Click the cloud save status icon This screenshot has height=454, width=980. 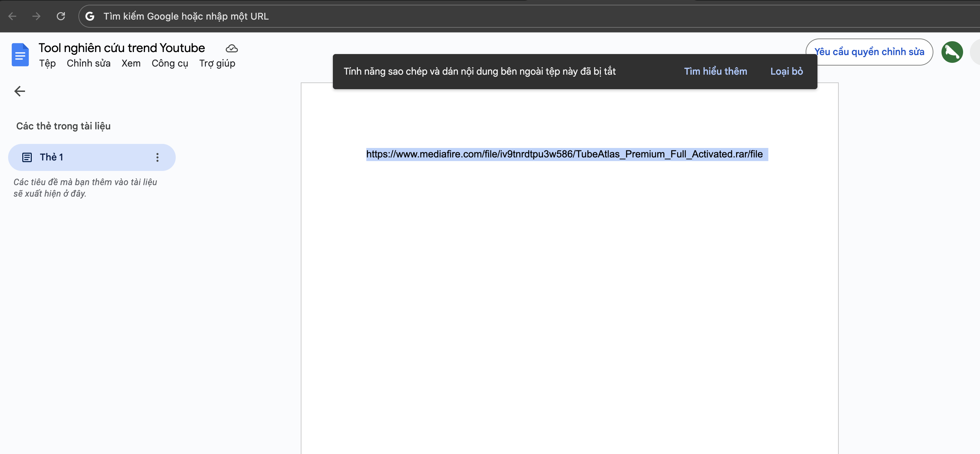(231, 49)
